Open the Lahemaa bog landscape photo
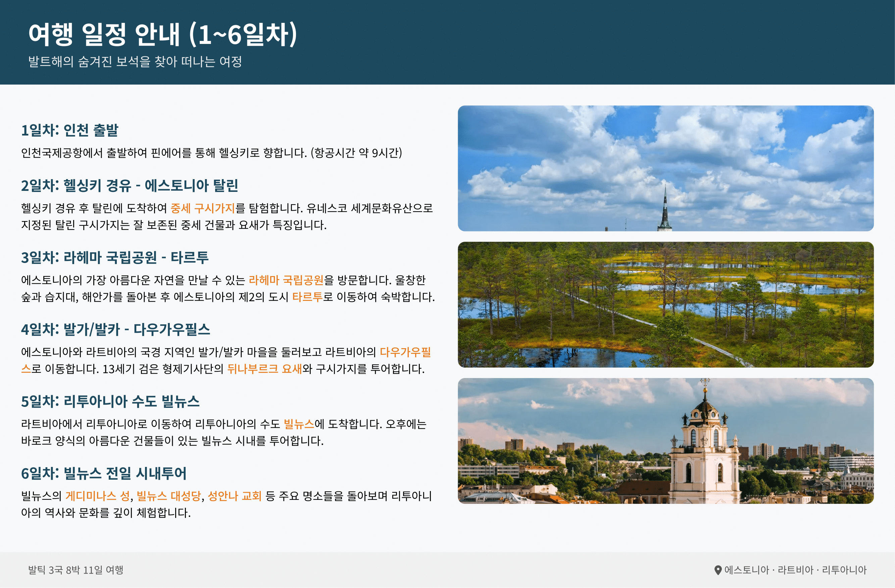 coord(665,305)
